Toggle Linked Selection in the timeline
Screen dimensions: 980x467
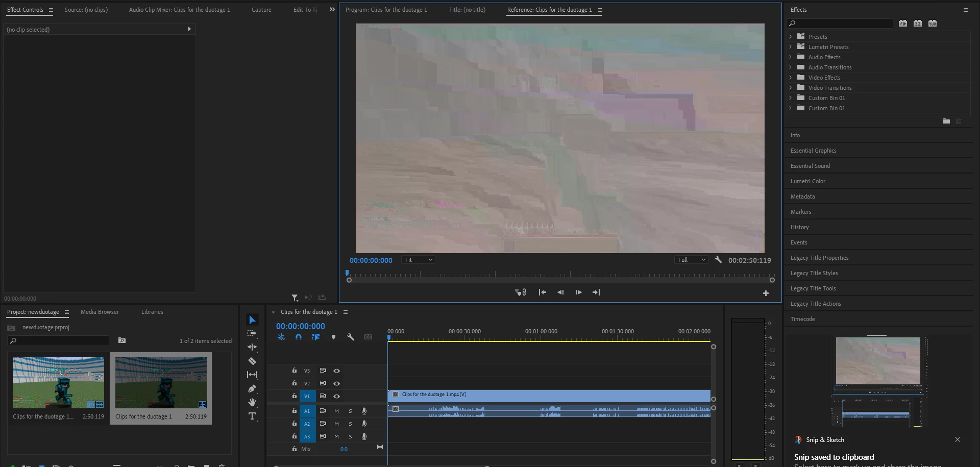(x=316, y=337)
